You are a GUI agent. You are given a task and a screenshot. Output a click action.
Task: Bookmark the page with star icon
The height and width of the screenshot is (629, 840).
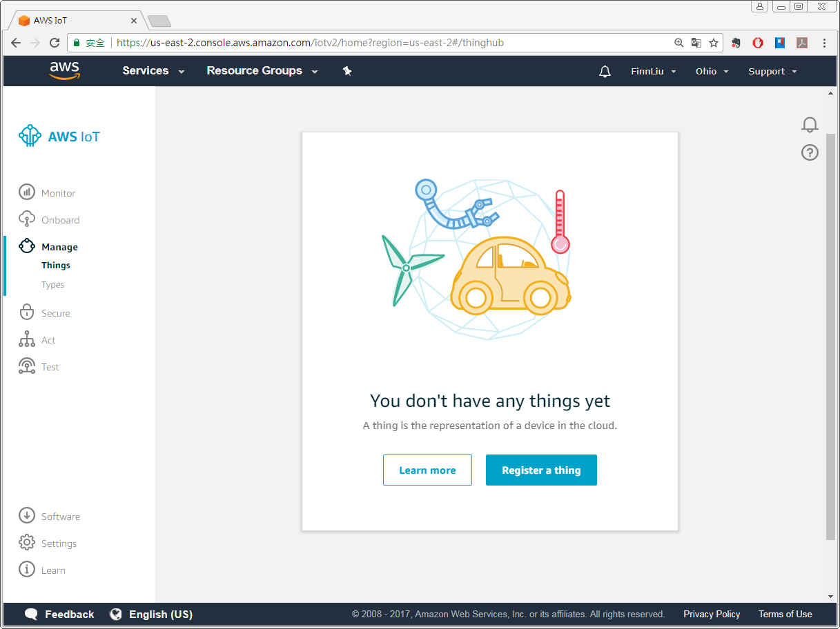tap(714, 43)
